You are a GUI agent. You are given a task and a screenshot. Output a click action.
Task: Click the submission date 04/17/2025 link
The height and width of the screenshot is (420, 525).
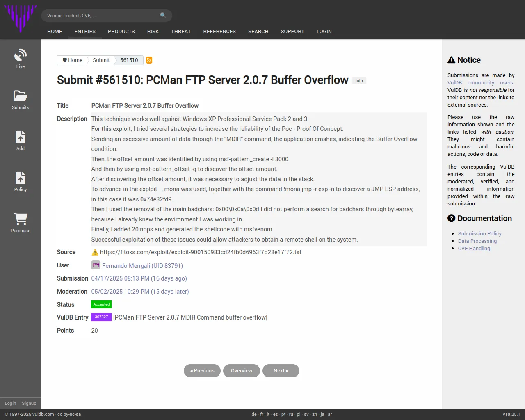(139, 278)
